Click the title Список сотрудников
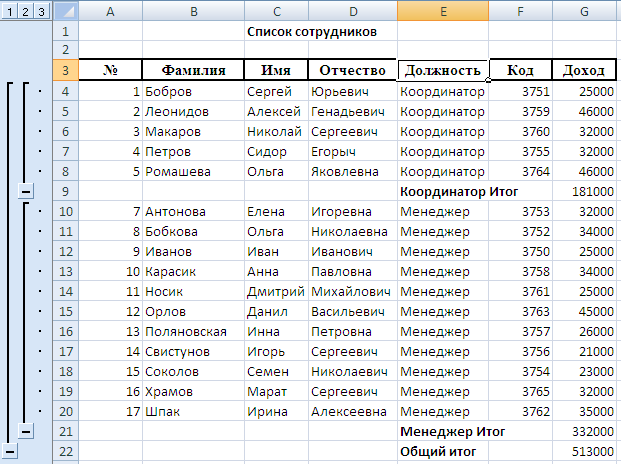 tap(312, 32)
